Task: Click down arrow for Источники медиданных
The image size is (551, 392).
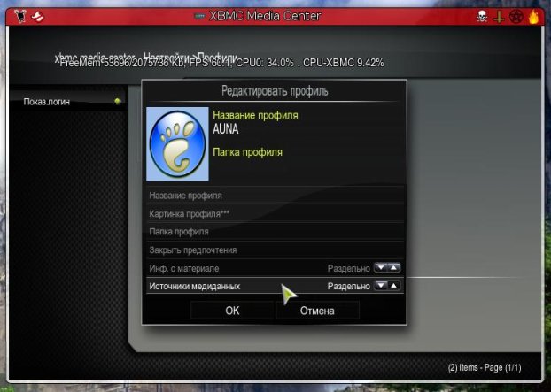Action: coord(381,286)
